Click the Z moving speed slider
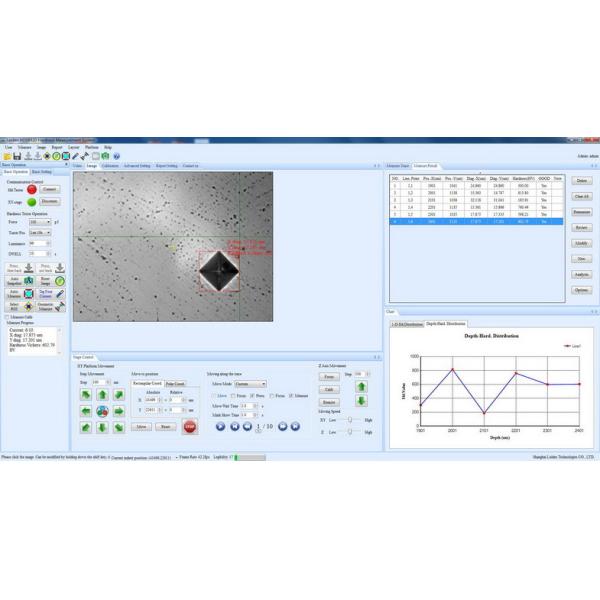 pyautogui.click(x=349, y=432)
